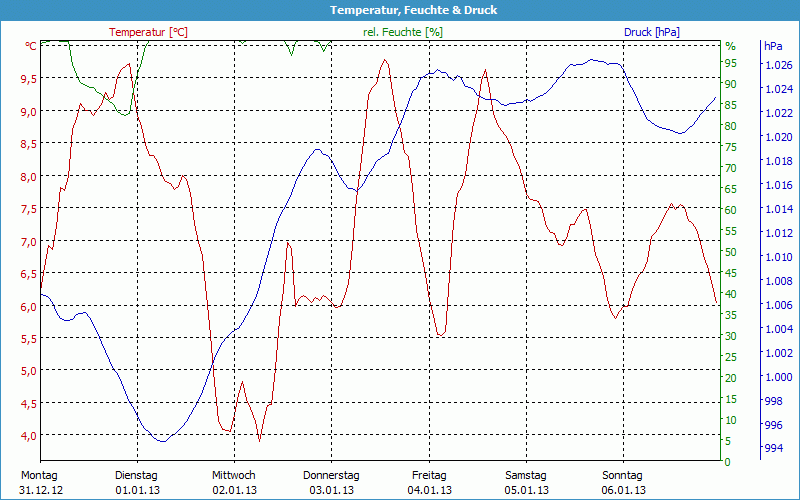This screenshot has width=800, height=500.
Task: Click the green '75' humidity axis value
Action: (x=731, y=147)
